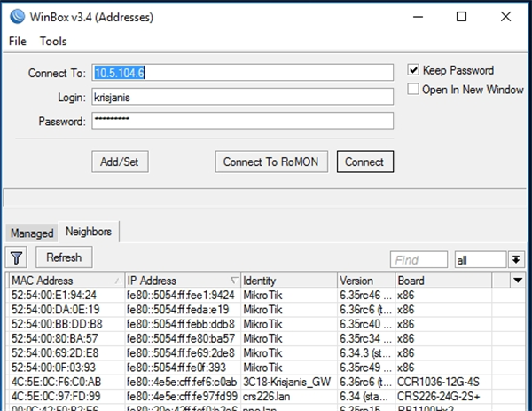
Task: Expand the 'all' filter dropdown arrow
Action: (515, 259)
